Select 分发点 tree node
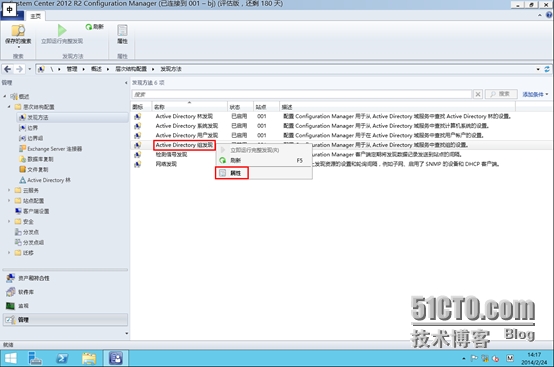 point(27,232)
